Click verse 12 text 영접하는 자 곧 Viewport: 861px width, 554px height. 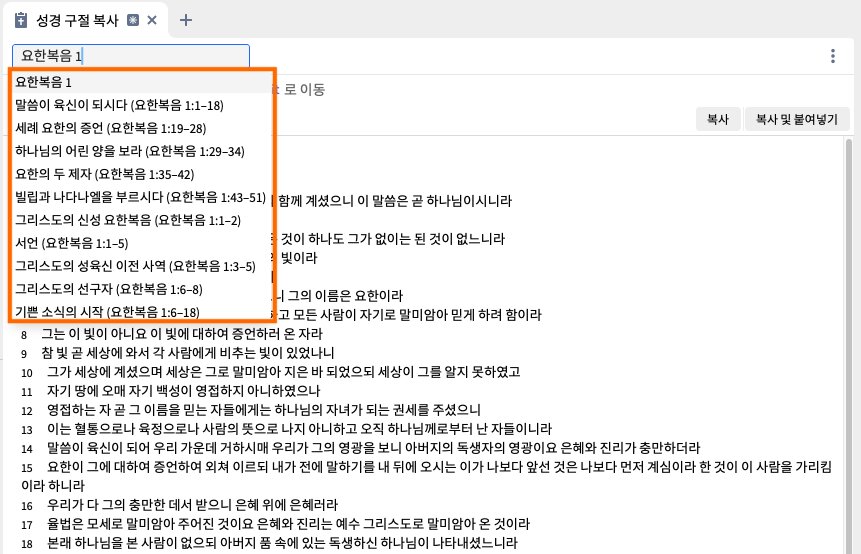[x=264, y=410]
